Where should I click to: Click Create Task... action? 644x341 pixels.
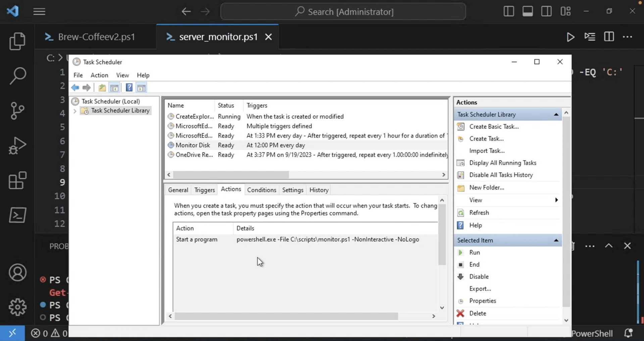pos(486,139)
